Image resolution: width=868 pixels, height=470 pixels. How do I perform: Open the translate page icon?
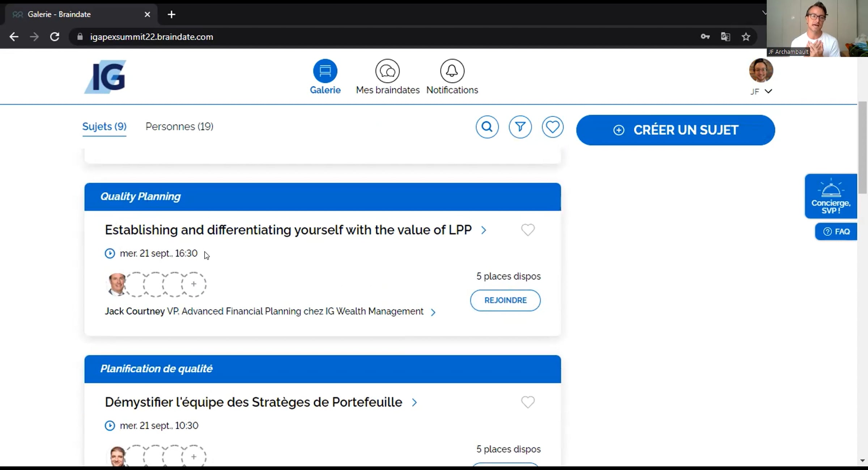pyautogui.click(x=726, y=37)
